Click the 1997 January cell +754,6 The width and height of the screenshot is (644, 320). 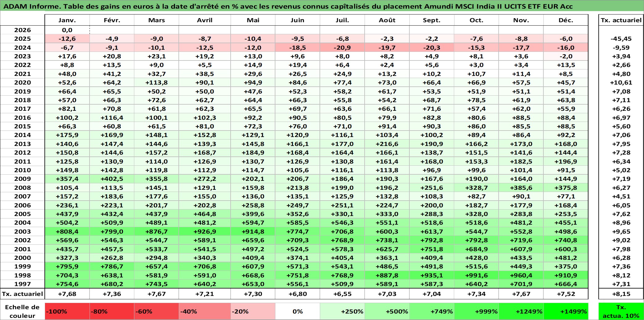pyautogui.click(x=67, y=284)
